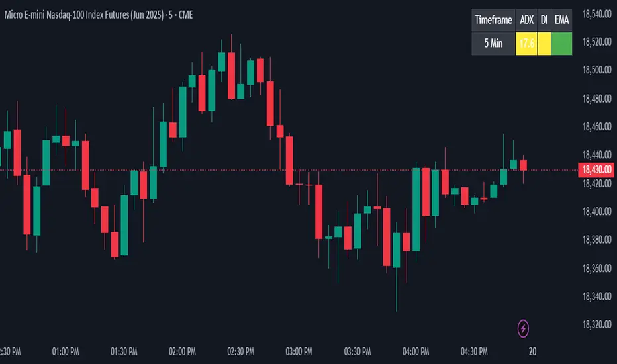The height and width of the screenshot is (364, 617).
Task: Click the 5 Min timeframe cell
Action: 494,44
